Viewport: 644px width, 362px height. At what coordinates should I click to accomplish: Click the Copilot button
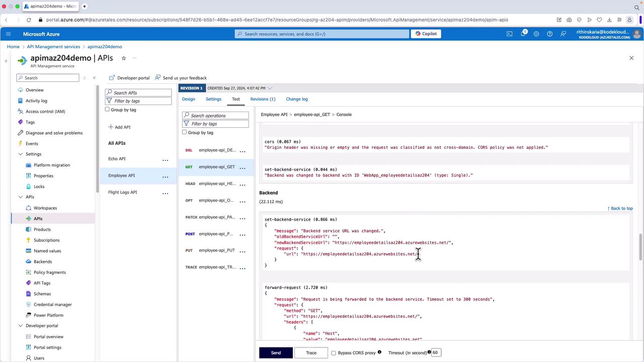click(426, 34)
